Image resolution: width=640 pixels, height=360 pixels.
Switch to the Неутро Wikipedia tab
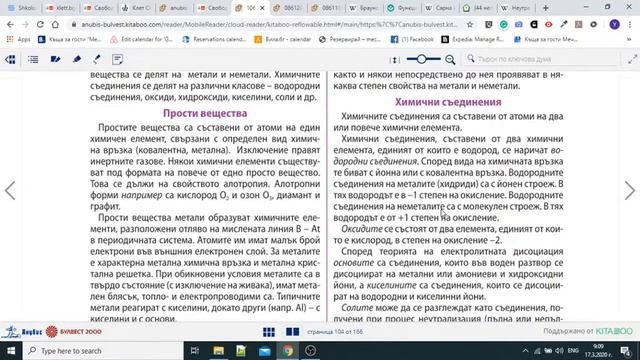[515, 8]
